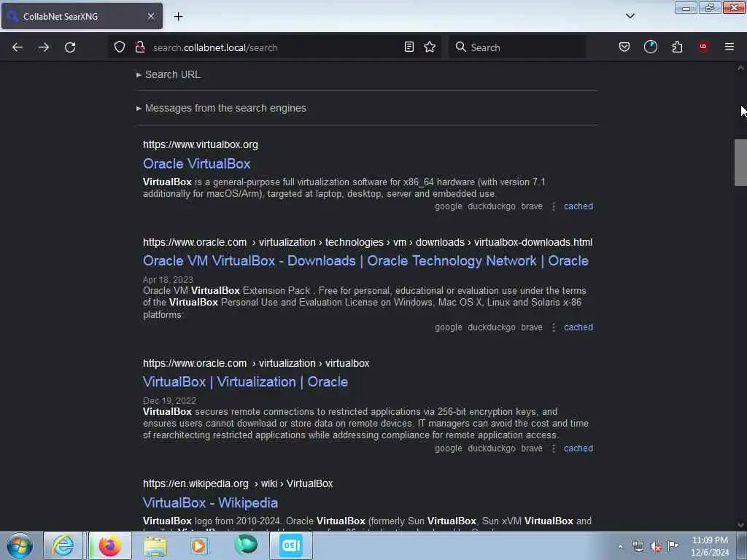Viewport: 747px width, 560px height.
Task: Open cached link for Downloads result
Action: [x=578, y=327]
